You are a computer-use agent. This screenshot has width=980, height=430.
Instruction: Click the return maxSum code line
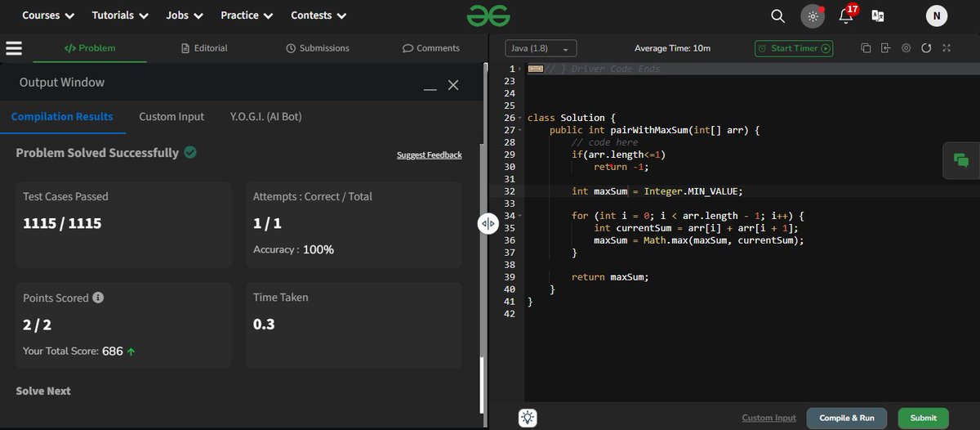pyautogui.click(x=610, y=277)
